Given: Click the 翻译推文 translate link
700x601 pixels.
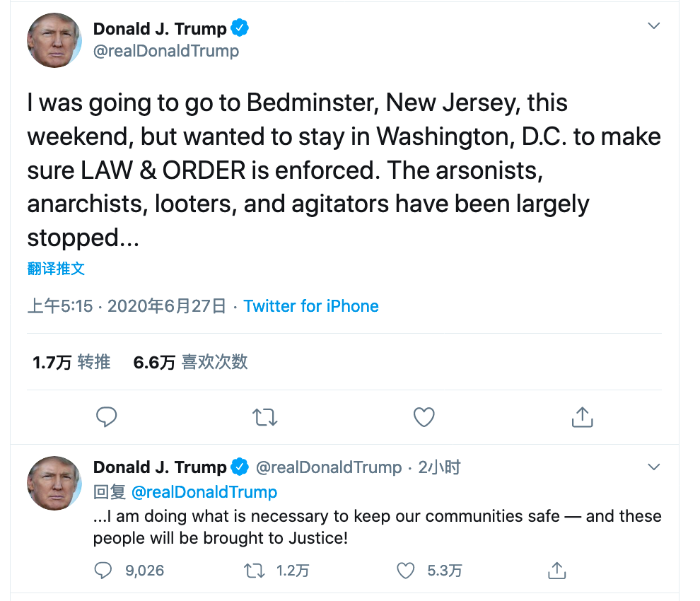Looking at the screenshot, I should 56,269.
